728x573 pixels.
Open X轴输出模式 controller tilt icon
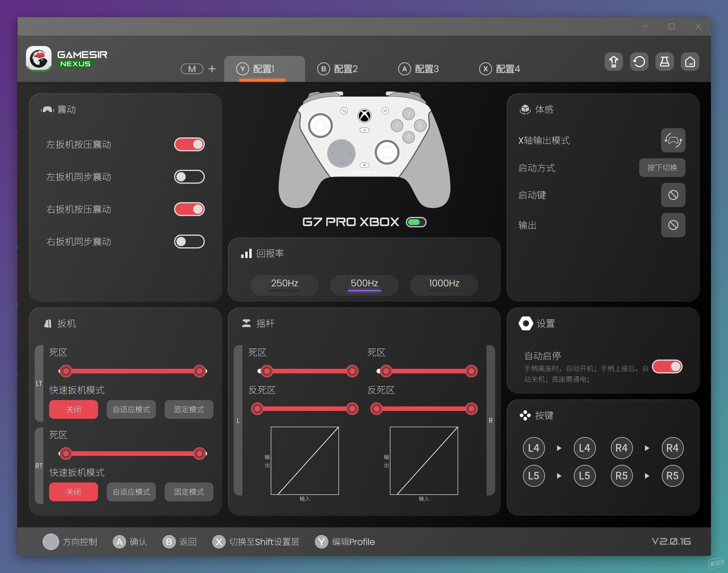(x=673, y=140)
